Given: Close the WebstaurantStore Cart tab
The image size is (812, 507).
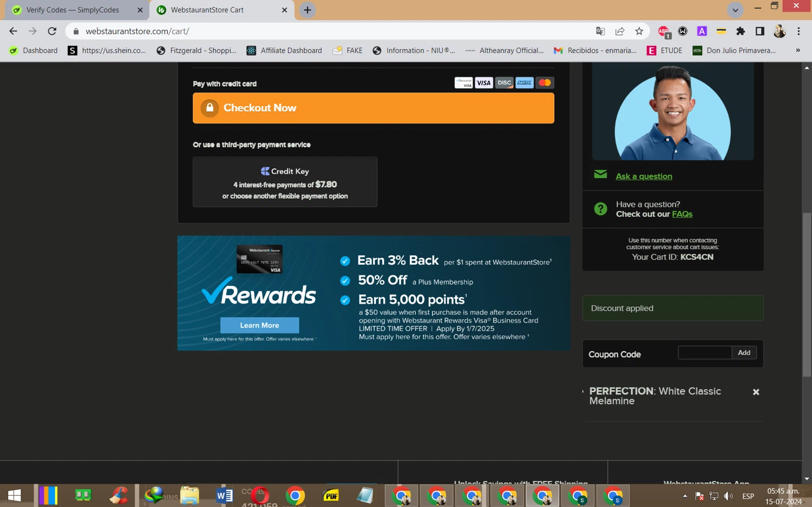Looking at the screenshot, I should point(285,10).
